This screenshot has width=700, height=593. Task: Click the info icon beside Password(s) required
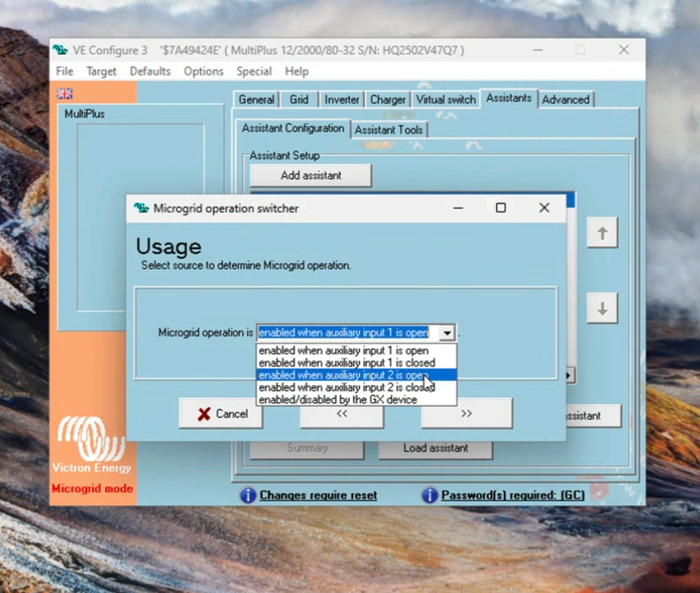point(429,495)
